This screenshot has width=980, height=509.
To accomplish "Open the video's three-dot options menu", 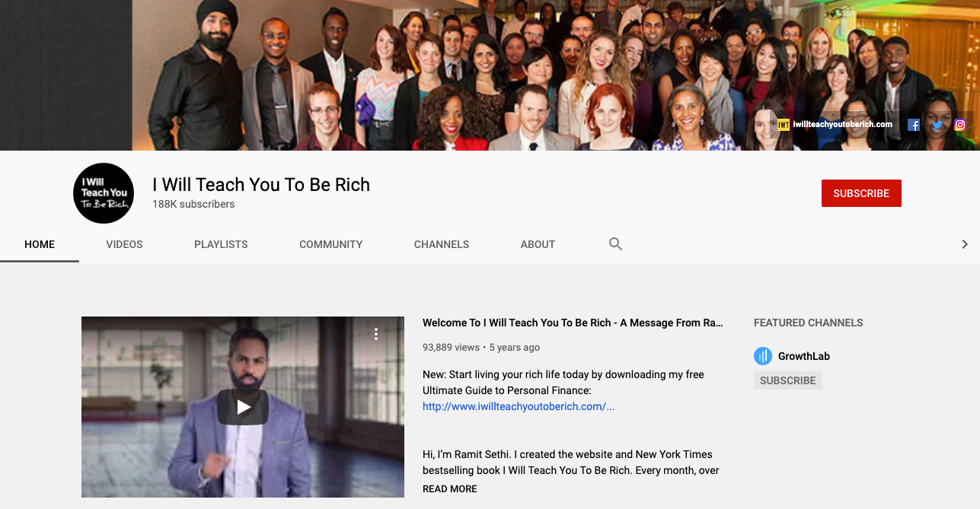I will coord(376,334).
